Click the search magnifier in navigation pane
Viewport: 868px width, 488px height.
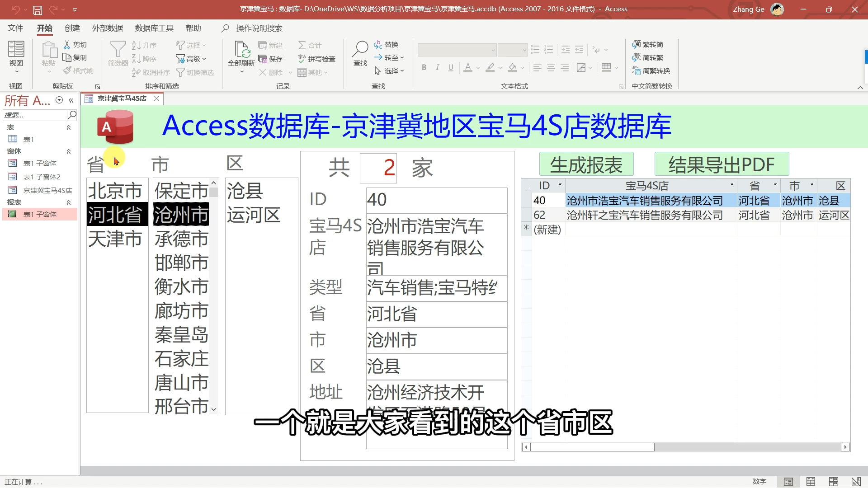(x=72, y=115)
